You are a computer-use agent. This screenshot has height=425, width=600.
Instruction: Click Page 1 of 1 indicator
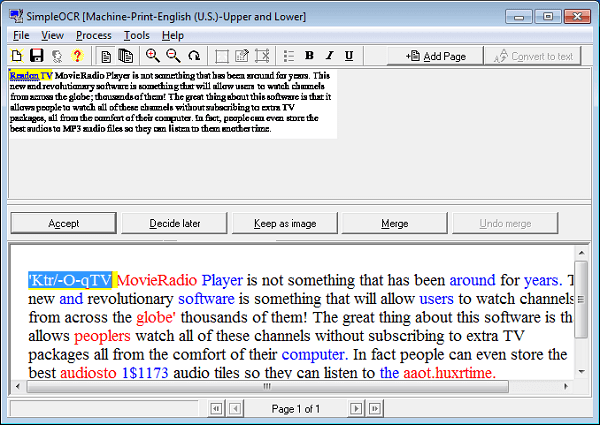pos(295,409)
